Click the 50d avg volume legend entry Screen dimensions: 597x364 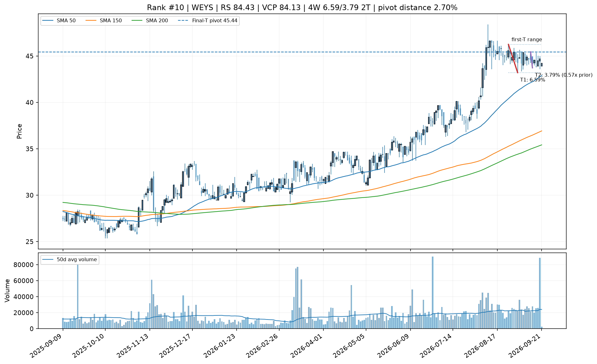pos(70,260)
